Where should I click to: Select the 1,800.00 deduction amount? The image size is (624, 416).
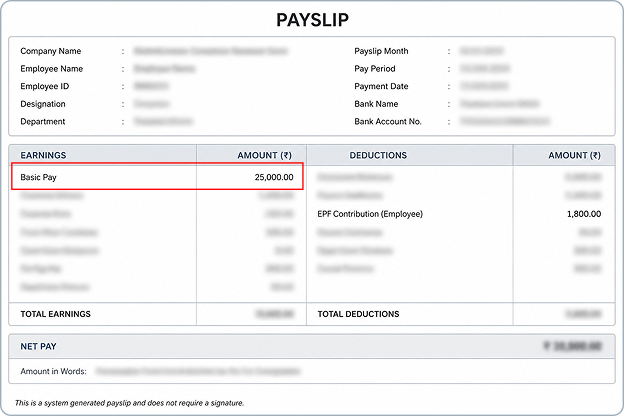click(x=584, y=214)
